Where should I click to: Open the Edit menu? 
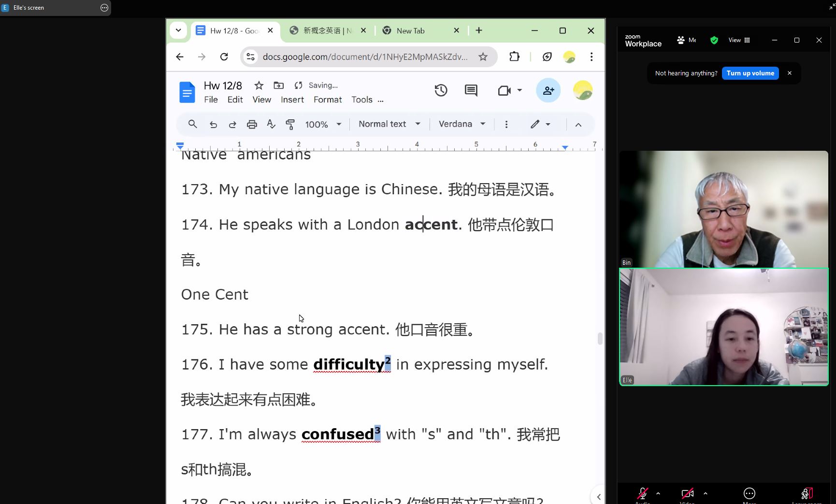pos(235,100)
